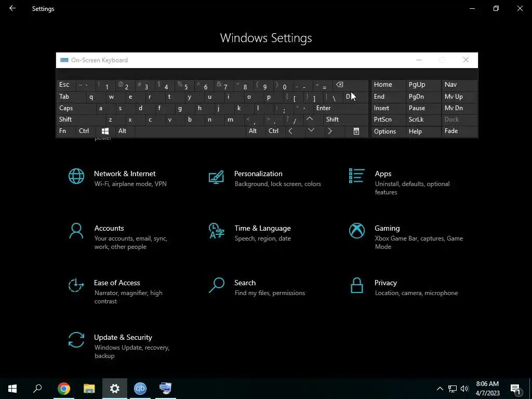
Task: Toggle right Ctrl key on On-Screen Keyboard
Action: click(275, 131)
